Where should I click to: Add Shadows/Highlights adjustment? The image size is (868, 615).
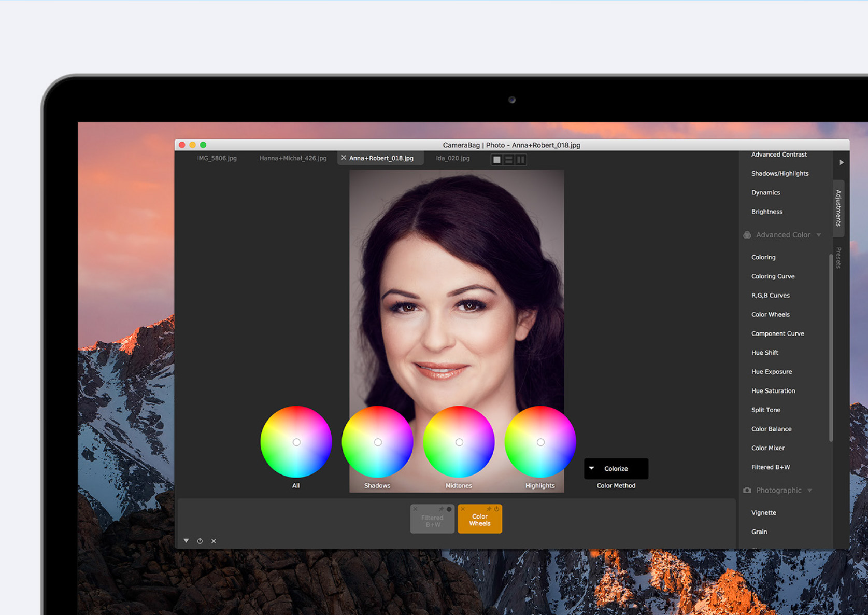point(780,174)
